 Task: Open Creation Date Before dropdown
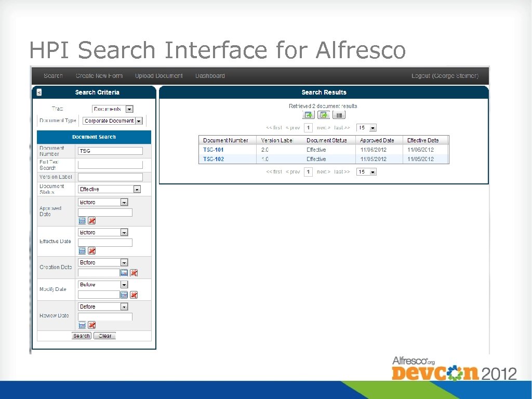click(x=103, y=262)
